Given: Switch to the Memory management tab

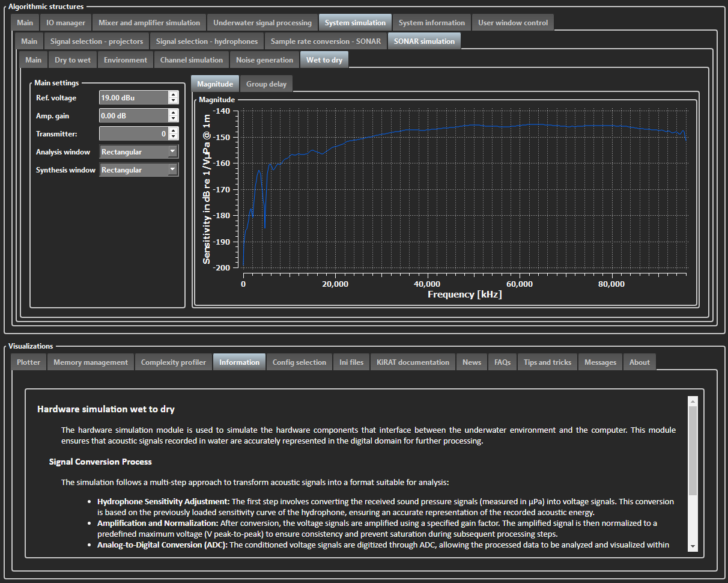Looking at the screenshot, I should pyautogui.click(x=91, y=362).
